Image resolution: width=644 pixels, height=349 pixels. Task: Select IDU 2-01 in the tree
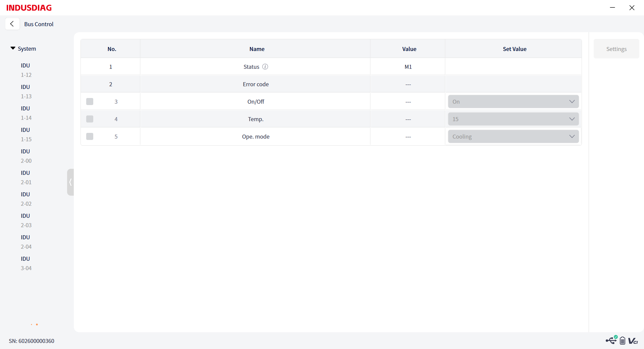26,178
